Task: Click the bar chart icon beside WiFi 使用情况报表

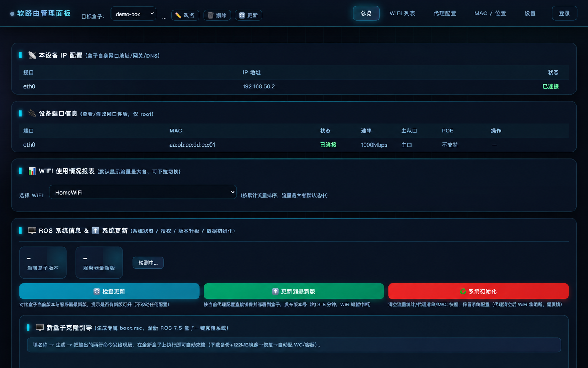Action: [x=32, y=171]
